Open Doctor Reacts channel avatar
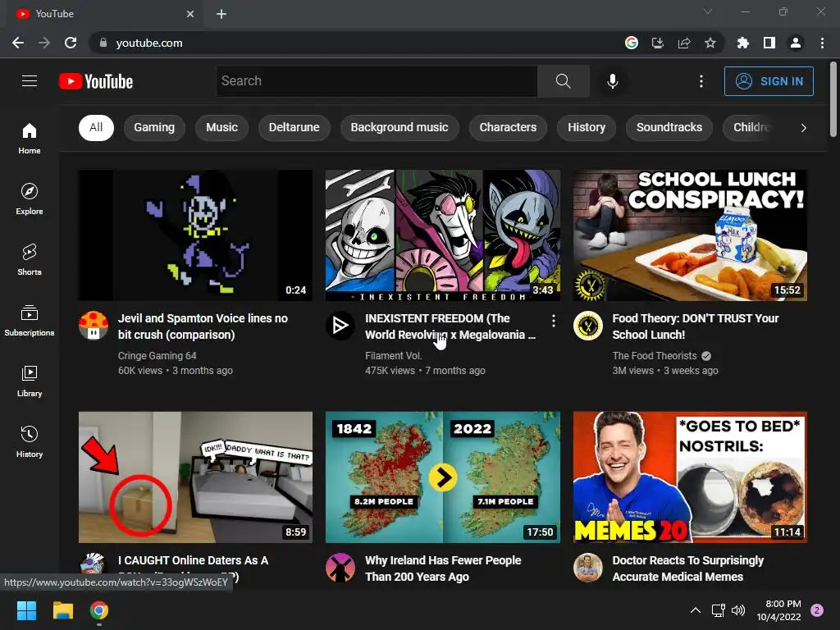 click(588, 568)
